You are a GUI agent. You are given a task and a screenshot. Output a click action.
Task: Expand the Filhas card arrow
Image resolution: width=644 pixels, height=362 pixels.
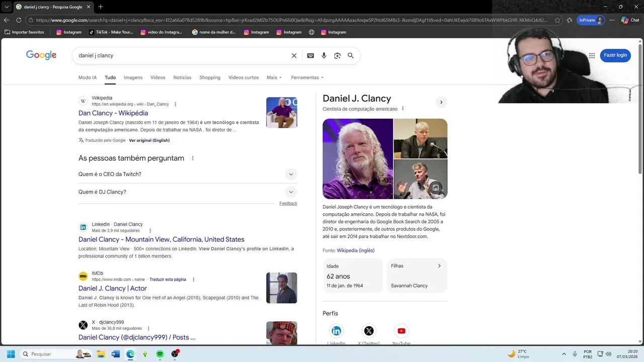(x=439, y=266)
